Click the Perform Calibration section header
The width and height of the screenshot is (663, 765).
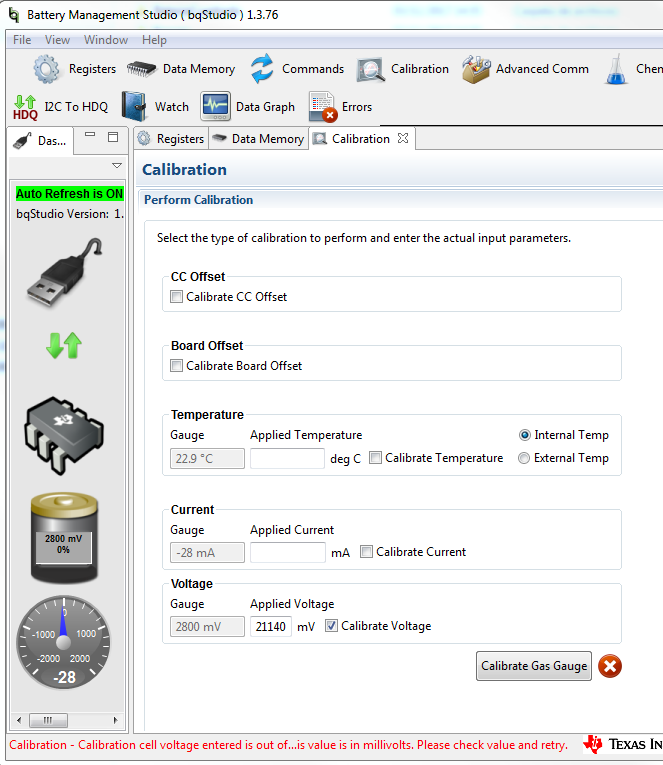[x=199, y=200]
